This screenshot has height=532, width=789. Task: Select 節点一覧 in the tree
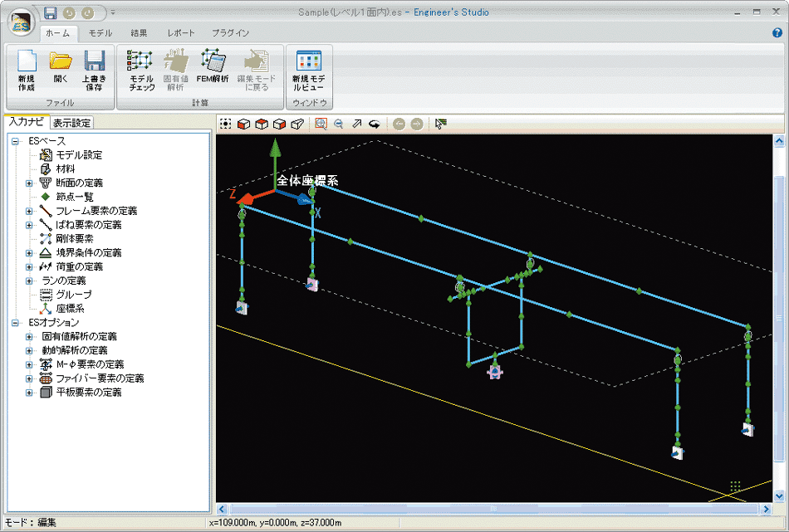75,197
